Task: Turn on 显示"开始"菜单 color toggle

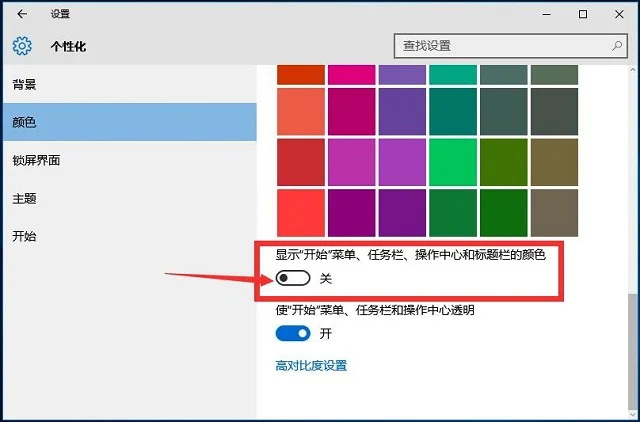Action: point(293,278)
